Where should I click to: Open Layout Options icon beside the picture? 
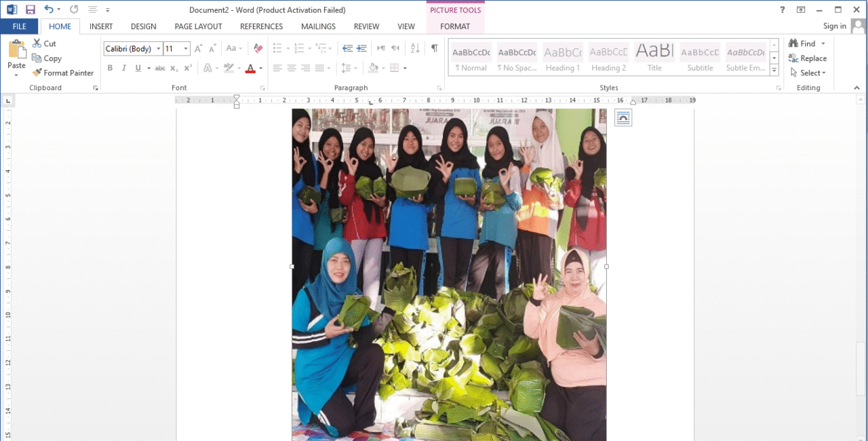[623, 117]
